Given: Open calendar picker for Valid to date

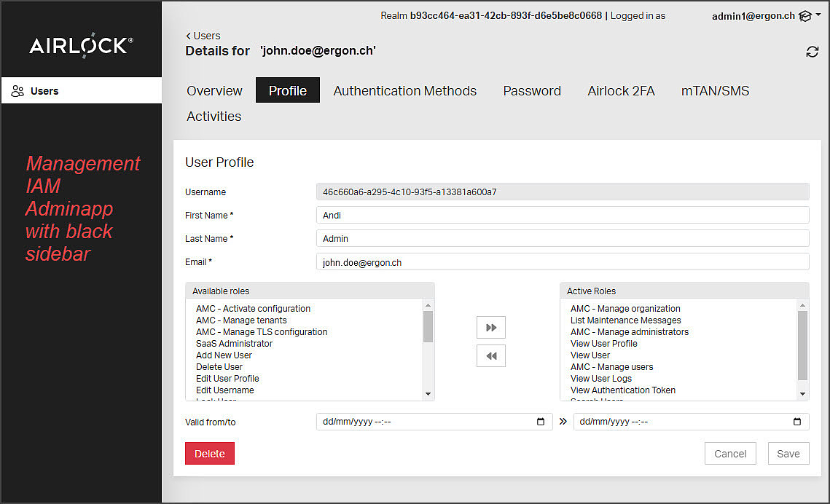Looking at the screenshot, I should coord(796,422).
